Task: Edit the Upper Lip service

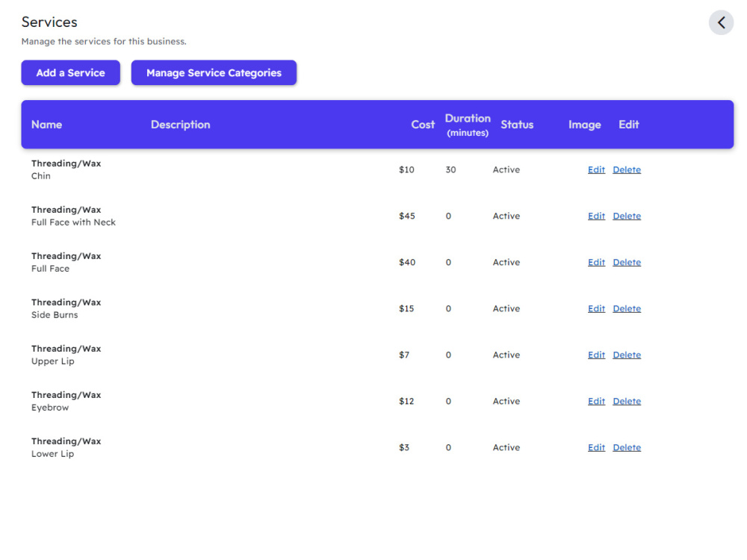Action: (596, 355)
